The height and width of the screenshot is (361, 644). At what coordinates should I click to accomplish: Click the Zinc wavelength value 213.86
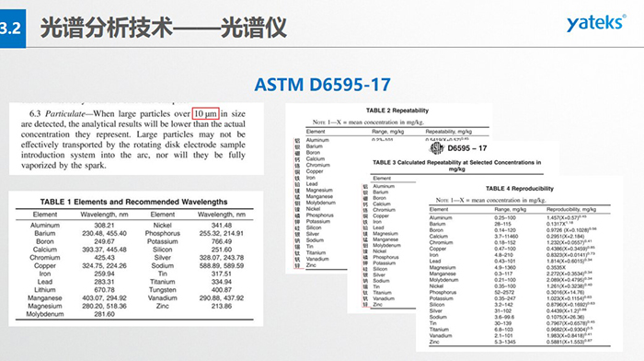222,306
